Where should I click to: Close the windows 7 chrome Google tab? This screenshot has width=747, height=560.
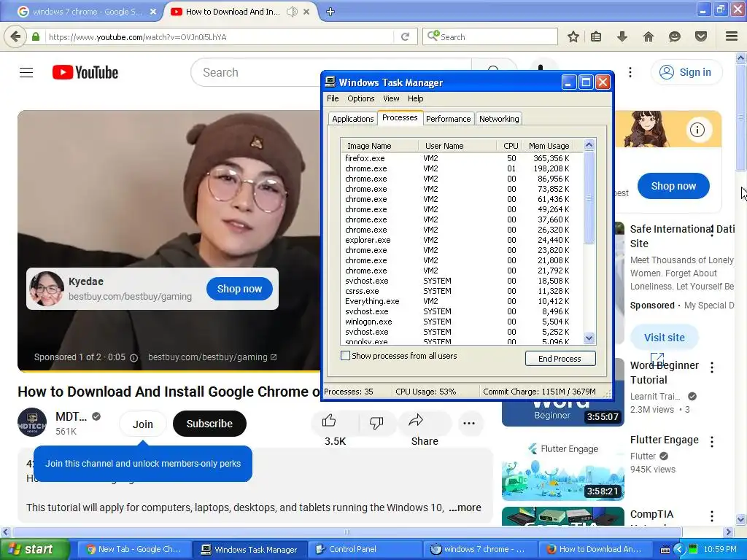(x=153, y=12)
